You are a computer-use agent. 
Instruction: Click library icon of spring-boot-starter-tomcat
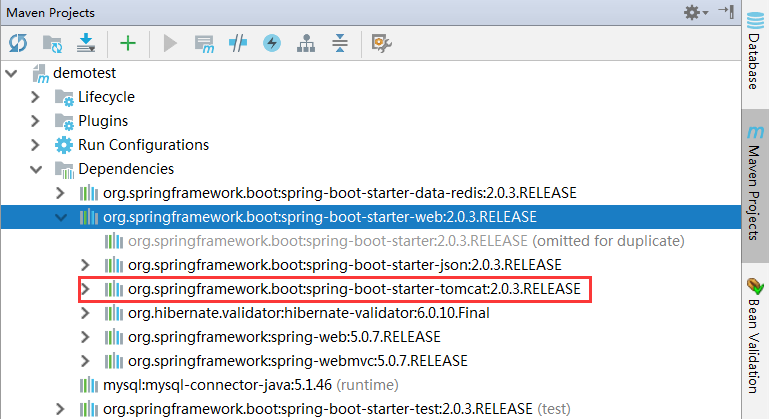pyautogui.click(x=114, y=289)
